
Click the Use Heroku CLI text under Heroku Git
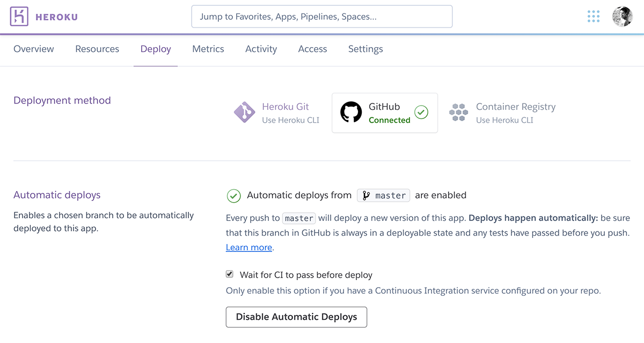[x=290, y=120]
